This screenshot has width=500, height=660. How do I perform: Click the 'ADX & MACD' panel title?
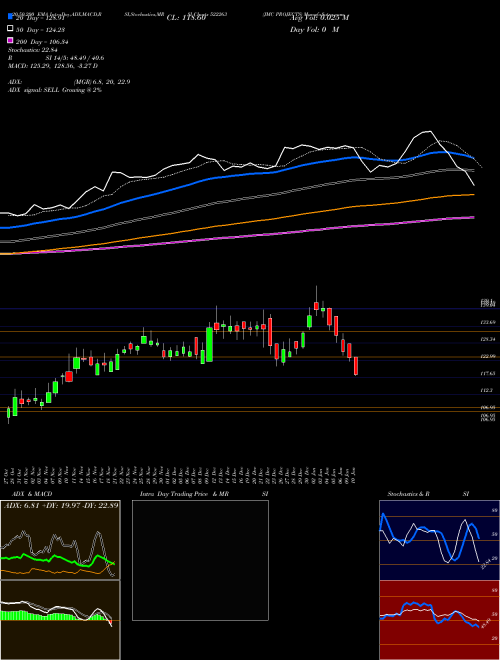(32, 494)
